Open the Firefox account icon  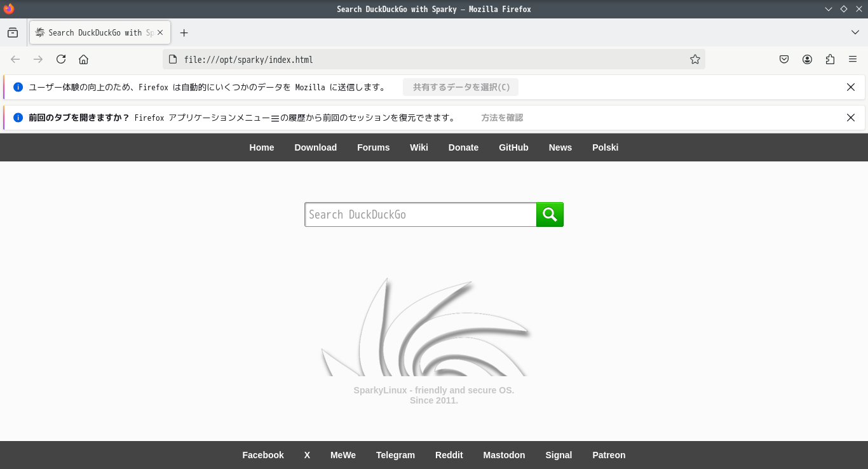pos(807,59)
